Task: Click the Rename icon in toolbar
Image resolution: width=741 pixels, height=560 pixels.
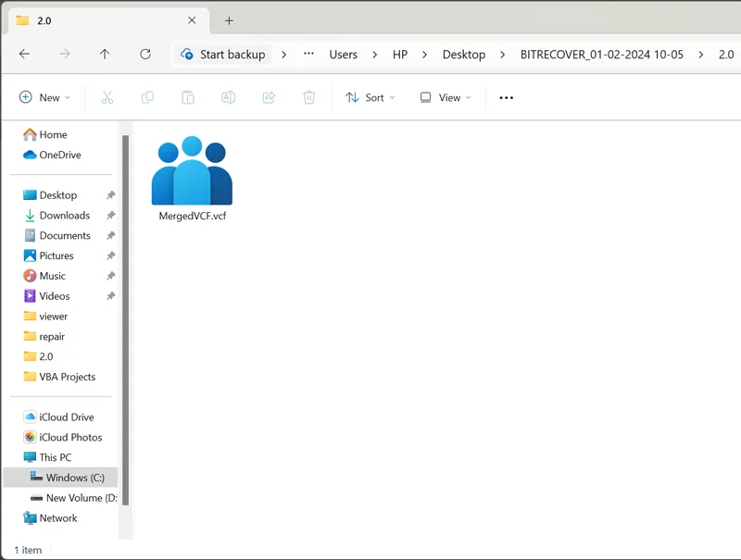Action: 228,97
